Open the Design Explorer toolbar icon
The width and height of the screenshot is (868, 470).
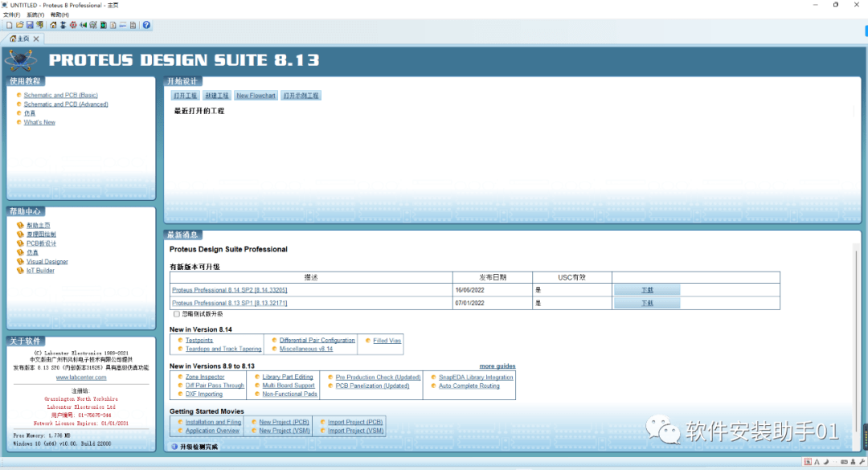[103, 25]
